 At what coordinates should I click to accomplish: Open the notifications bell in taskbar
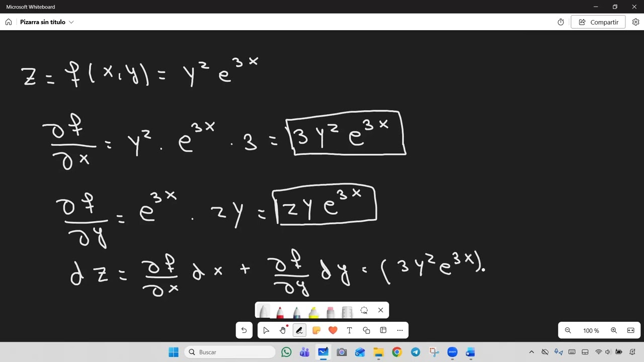tap(632, 352)
